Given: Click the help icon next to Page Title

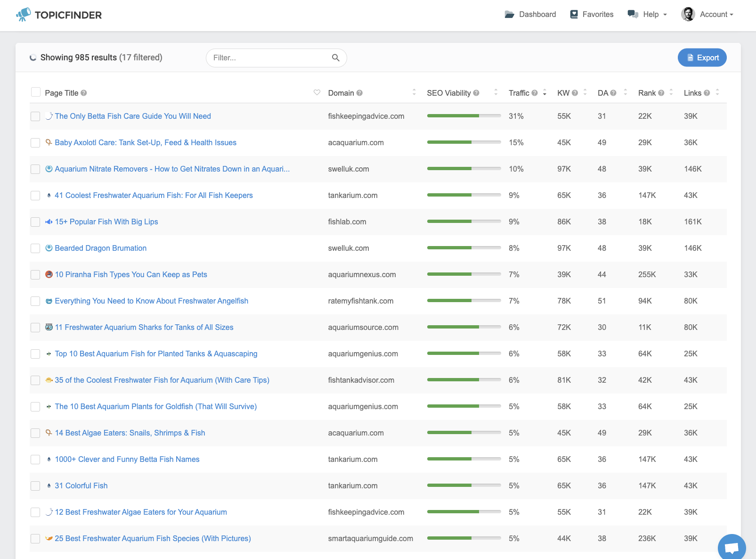Looking at the screenshot, I should [84, 93].
